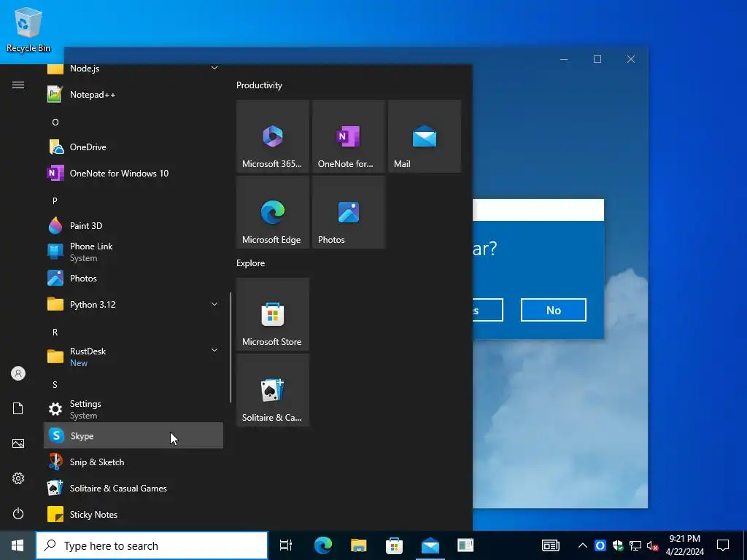Open the OneNote tile in Productivity
Viewport: 747px width, 560px height.
(349, 136)
